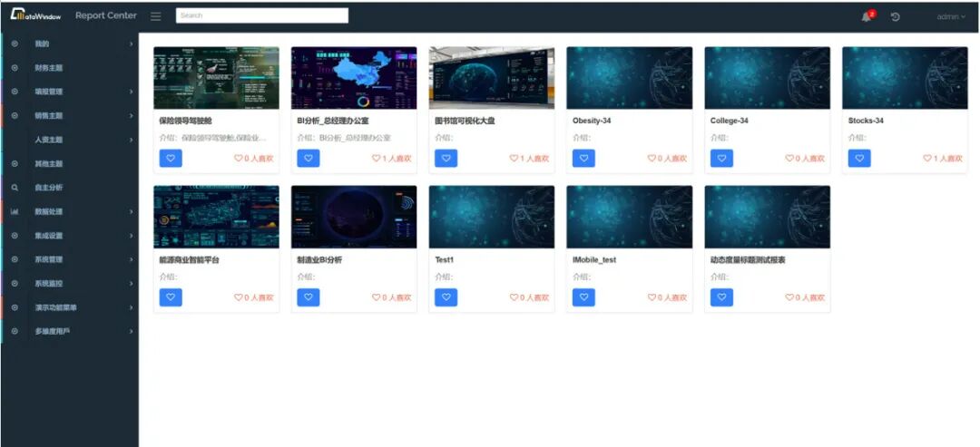Click the 0 人喜欢 count on Obesity-34
Image resolution: width=980 pixels, height=447 pixels.
(668, 159)
